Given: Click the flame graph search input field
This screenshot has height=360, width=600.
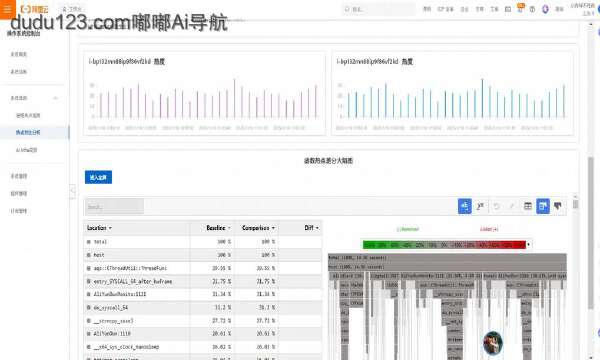Looking at the screenshot, I should (114, 207).
